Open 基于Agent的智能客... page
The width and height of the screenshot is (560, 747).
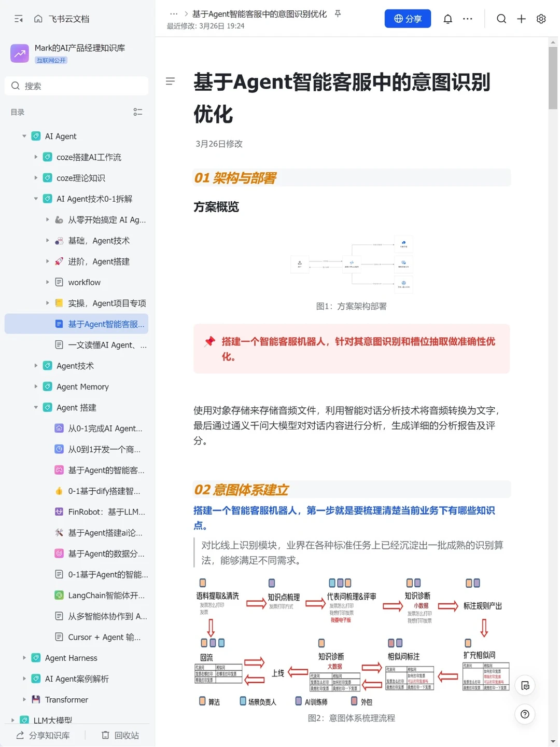pyautogui.click(x=77, y=471)
